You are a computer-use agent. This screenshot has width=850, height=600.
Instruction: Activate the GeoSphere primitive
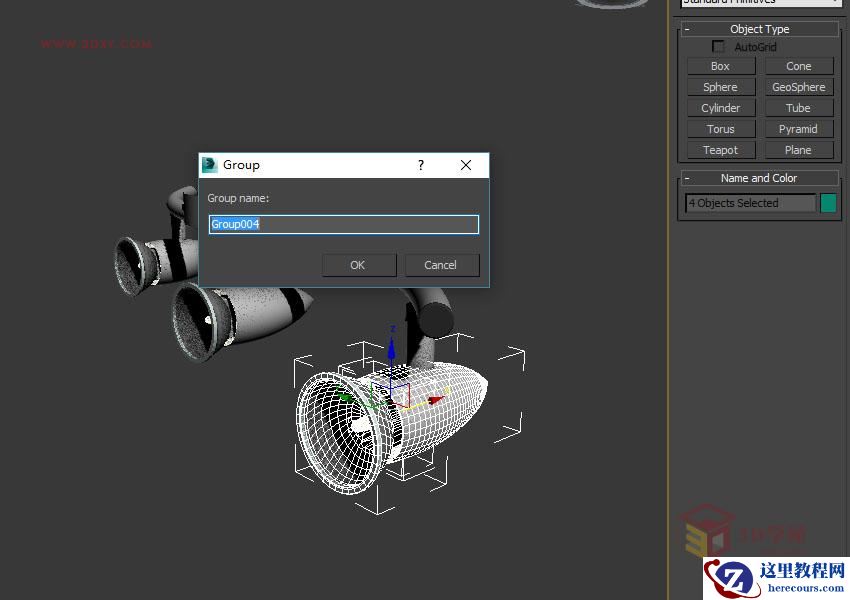point(799,87)
